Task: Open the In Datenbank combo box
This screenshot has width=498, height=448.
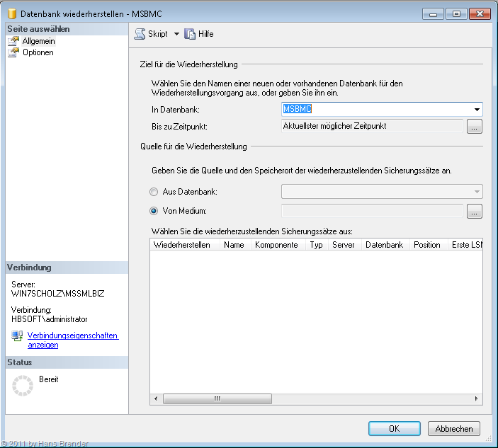Action: pos(477,110)
